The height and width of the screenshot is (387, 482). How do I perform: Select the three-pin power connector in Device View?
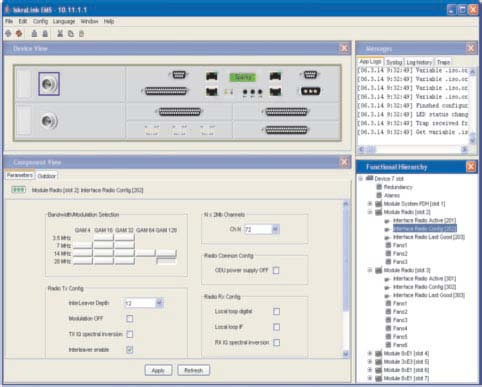pos(310,91)
